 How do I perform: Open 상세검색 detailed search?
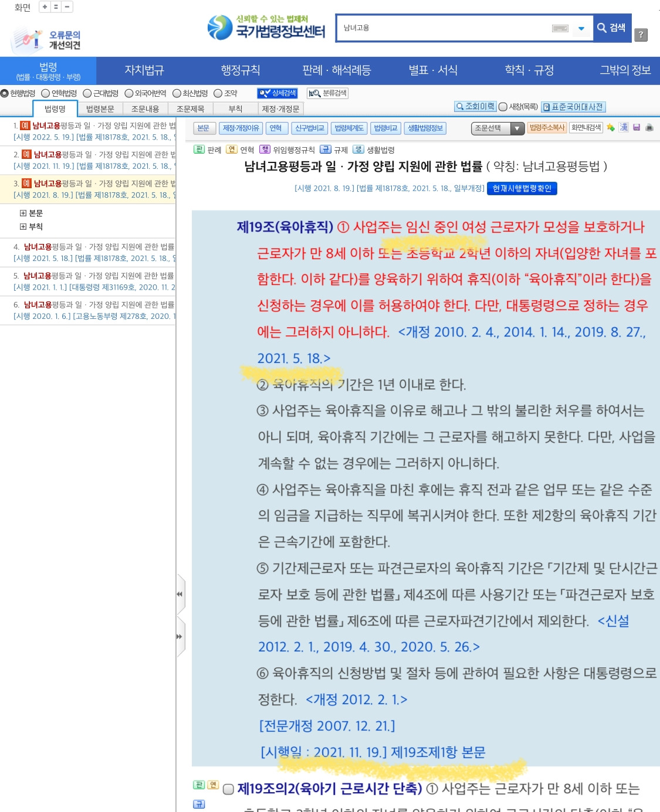coord(278,93)
